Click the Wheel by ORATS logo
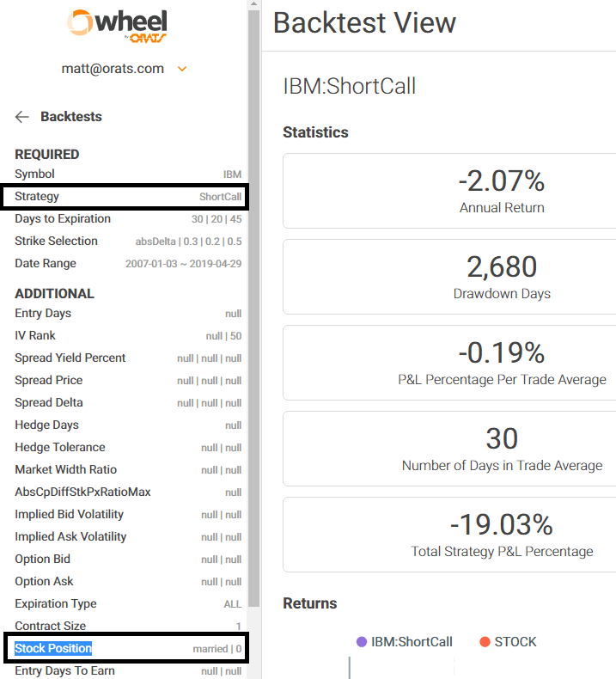Image resolution: width=616 pixels, height=679 pixels. pos(118,27)
